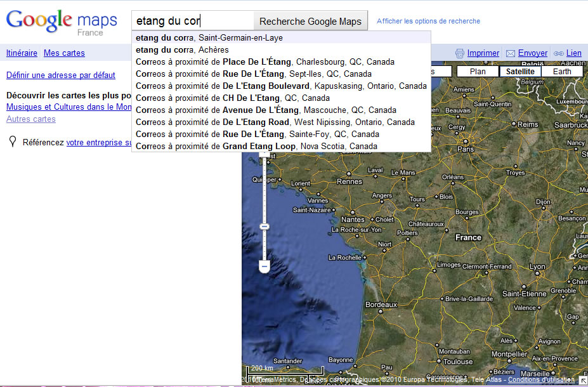Select suggestion Rue De L'Étang, Sainte-Foy
588x387 pixels.
point(281,134)
